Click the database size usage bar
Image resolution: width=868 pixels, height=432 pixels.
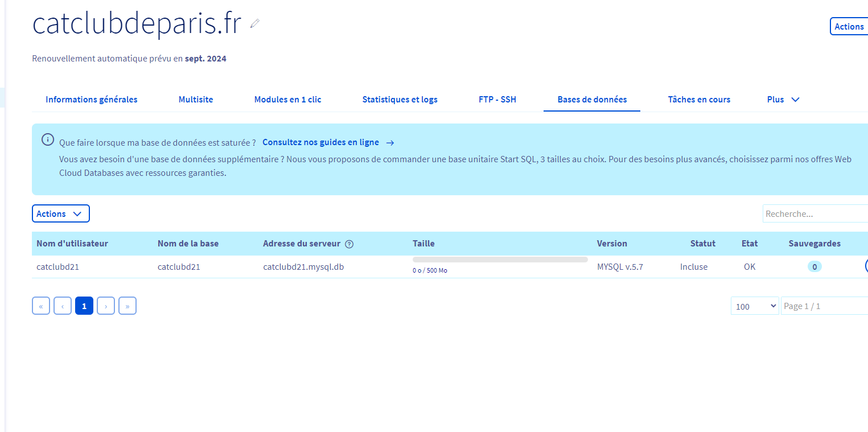(x=500, y=260)
